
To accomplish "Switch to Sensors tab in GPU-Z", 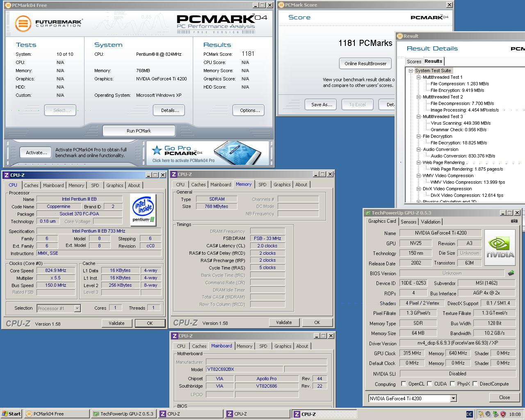I will (x=409, y=222).
